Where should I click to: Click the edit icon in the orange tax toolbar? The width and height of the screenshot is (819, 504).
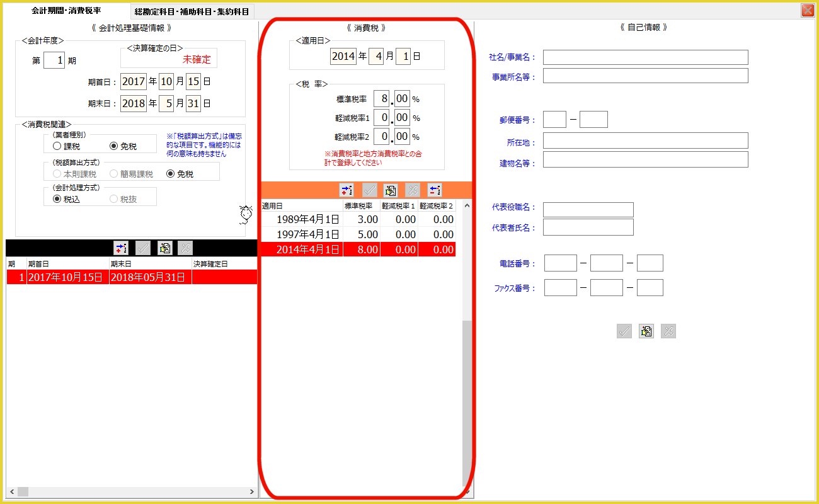coord(390,190)
